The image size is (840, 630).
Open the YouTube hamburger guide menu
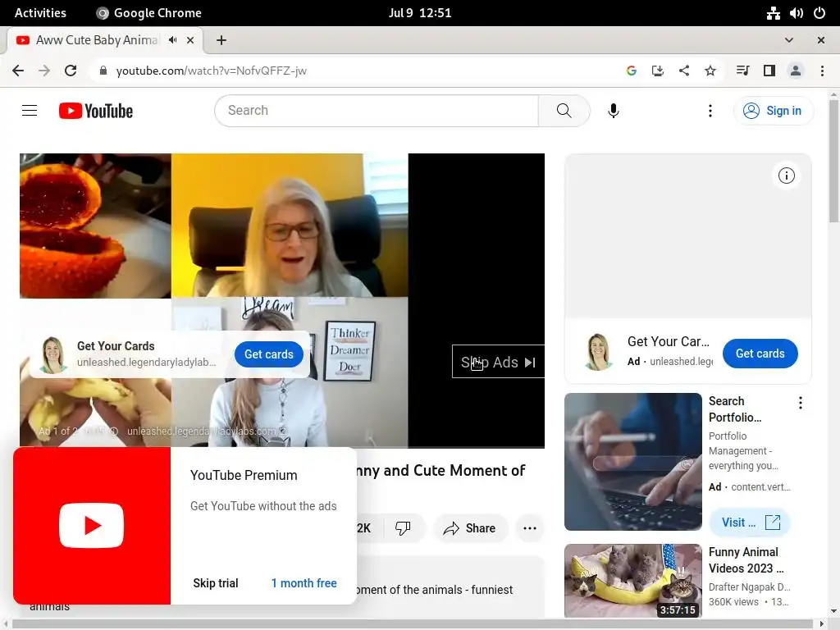30,111
